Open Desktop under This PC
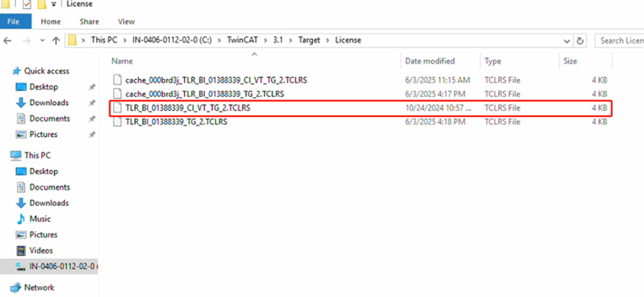 pos(44,171)
